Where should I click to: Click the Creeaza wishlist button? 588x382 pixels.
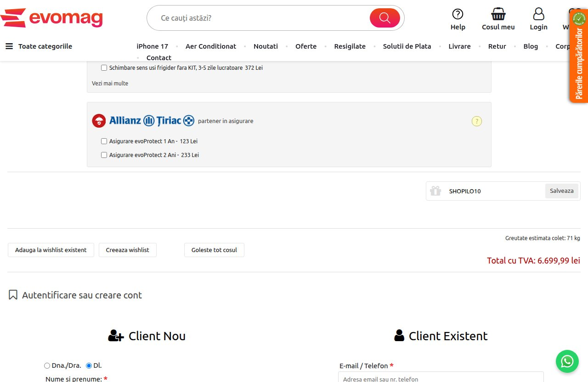click(128, 250)
